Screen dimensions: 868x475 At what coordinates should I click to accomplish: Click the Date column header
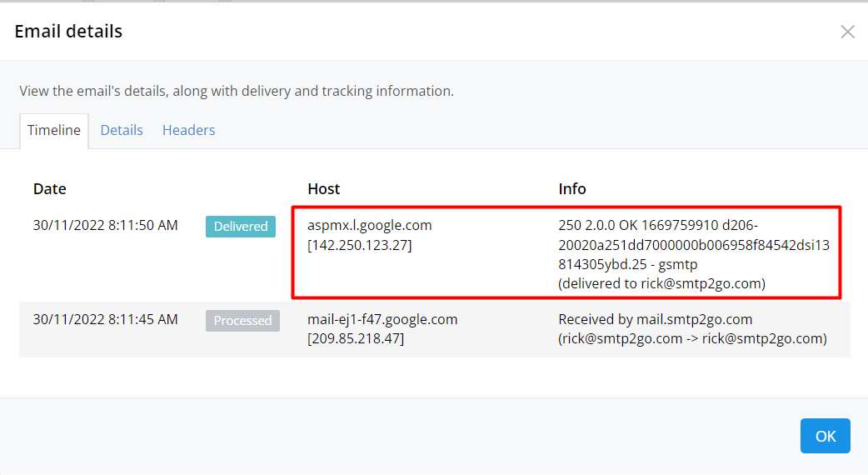tap(50, 189)
